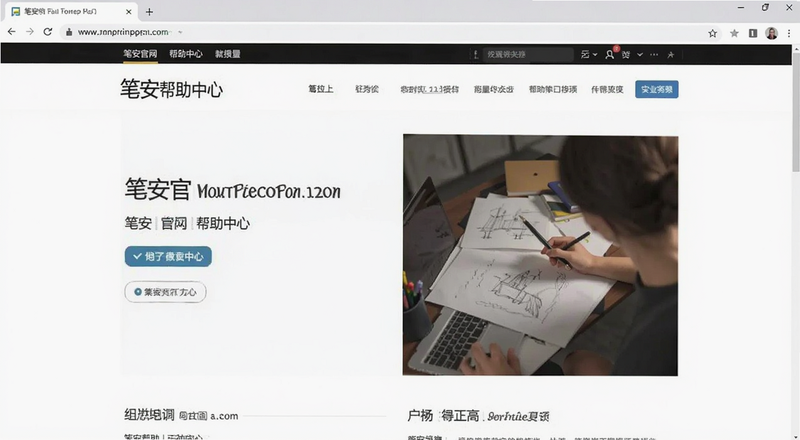
Task: Open the ellipsis more menu in the black bar
Action: (x=654, y=54)
